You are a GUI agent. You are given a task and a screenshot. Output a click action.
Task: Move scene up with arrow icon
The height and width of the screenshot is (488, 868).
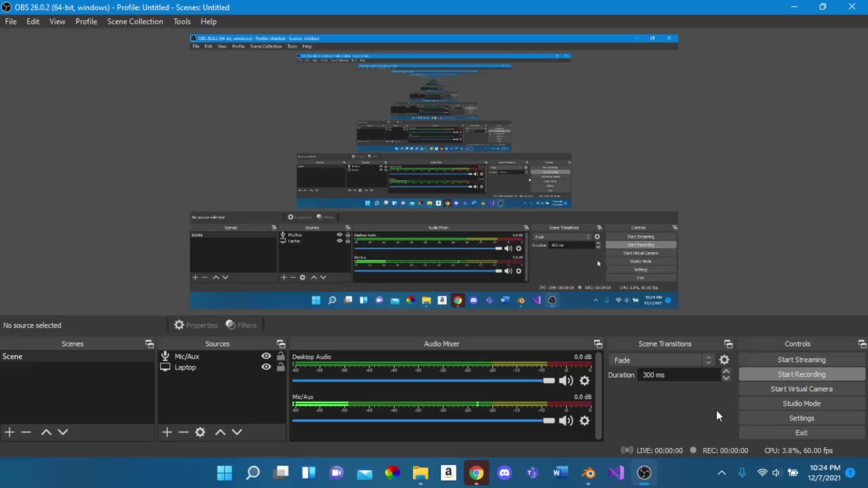tap(46, 432)
